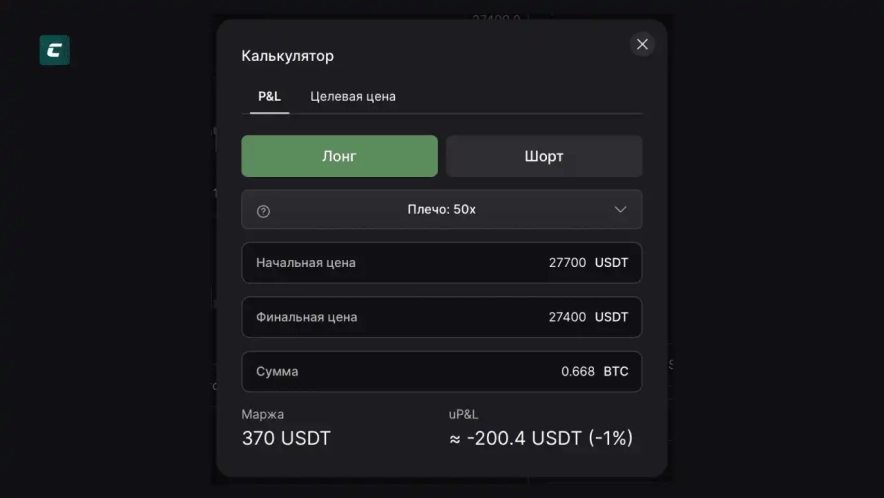The height and width of the screenshot is (498, 884).
Task: Click the USDT unit in Финальная цена row
Action: pos(611,317)
